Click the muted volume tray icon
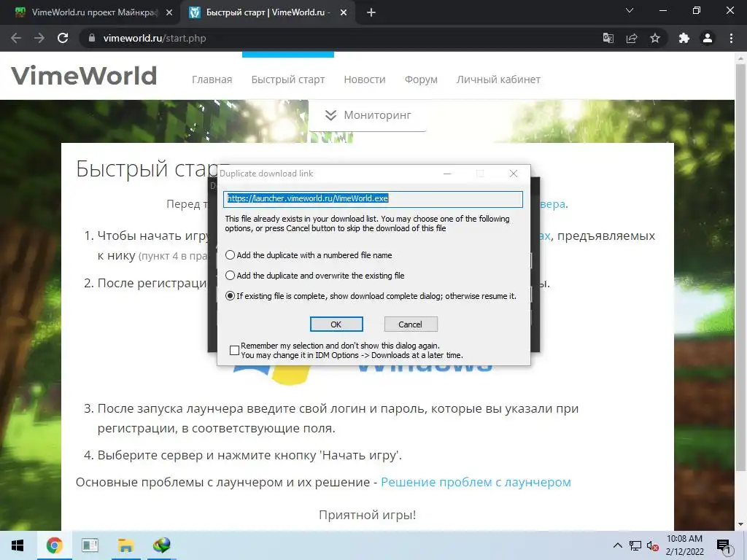The image size is (747, 560). pos(653,545)
